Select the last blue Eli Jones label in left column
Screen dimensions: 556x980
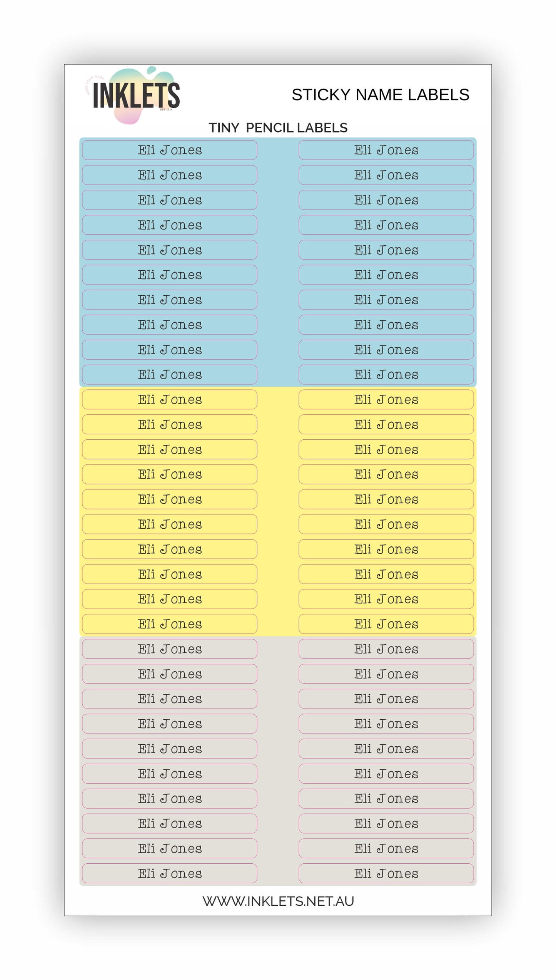pyautogui.click(x=170, y=375)
